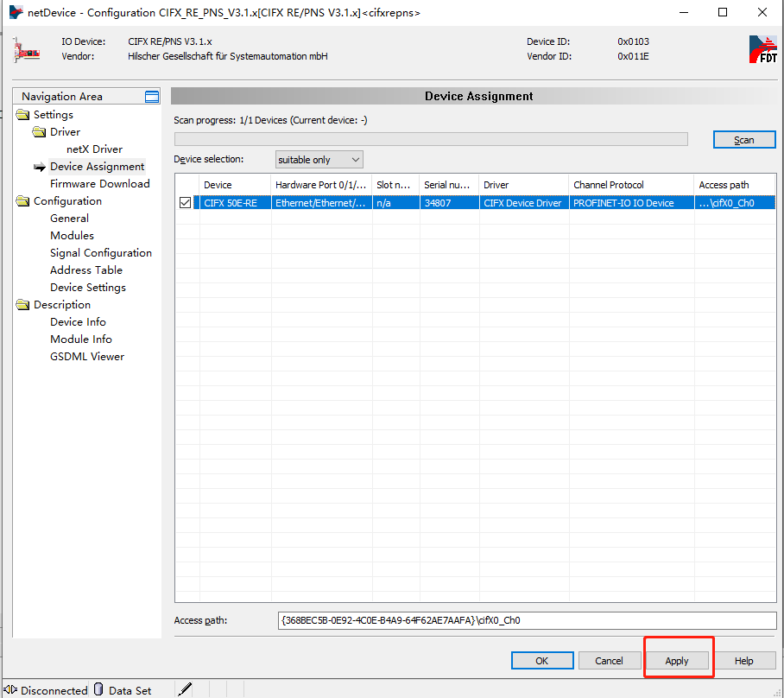Select Firmware Download in navigation tree
Viewport: 784px width, 698px height.
click(x=100, y=183)
